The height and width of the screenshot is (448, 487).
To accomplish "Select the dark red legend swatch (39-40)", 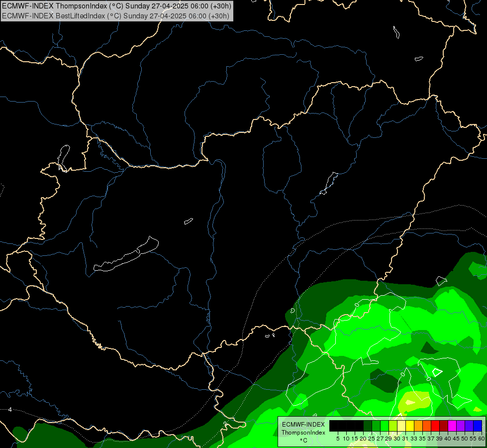I will [444, 426].
